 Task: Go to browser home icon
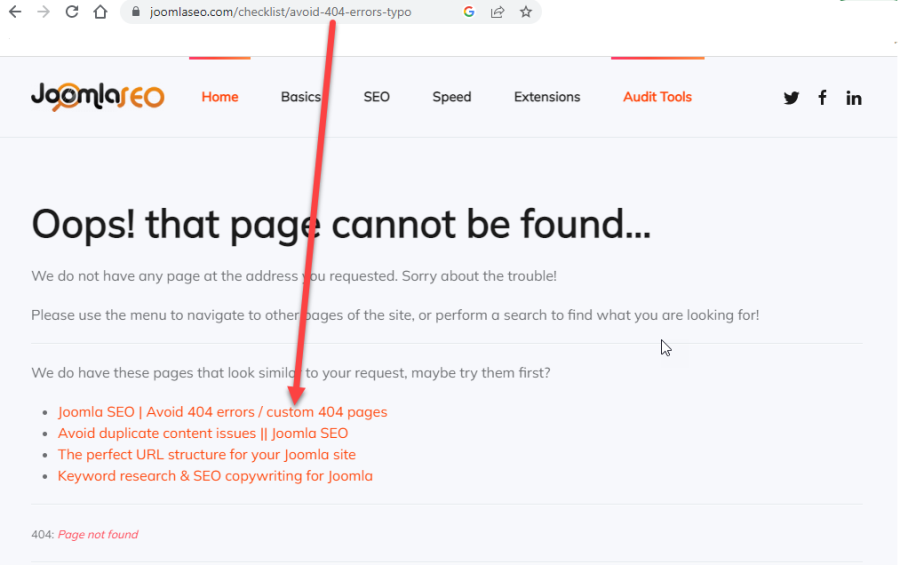coord(100,11)
